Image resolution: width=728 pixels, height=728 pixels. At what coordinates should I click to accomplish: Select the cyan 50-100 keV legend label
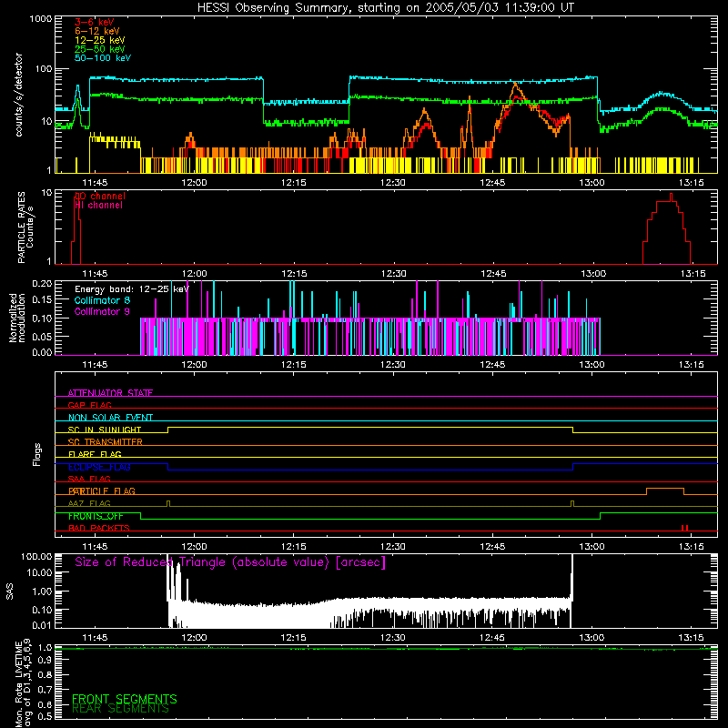point(103,58)
